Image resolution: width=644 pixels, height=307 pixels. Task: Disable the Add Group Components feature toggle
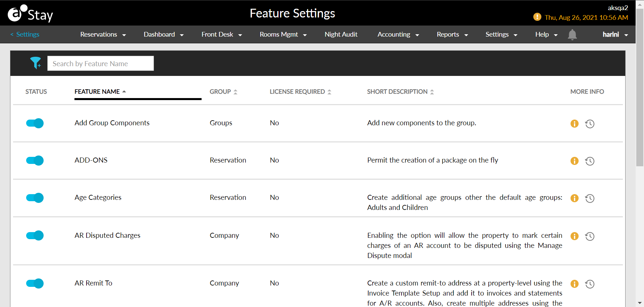point(35,123)
